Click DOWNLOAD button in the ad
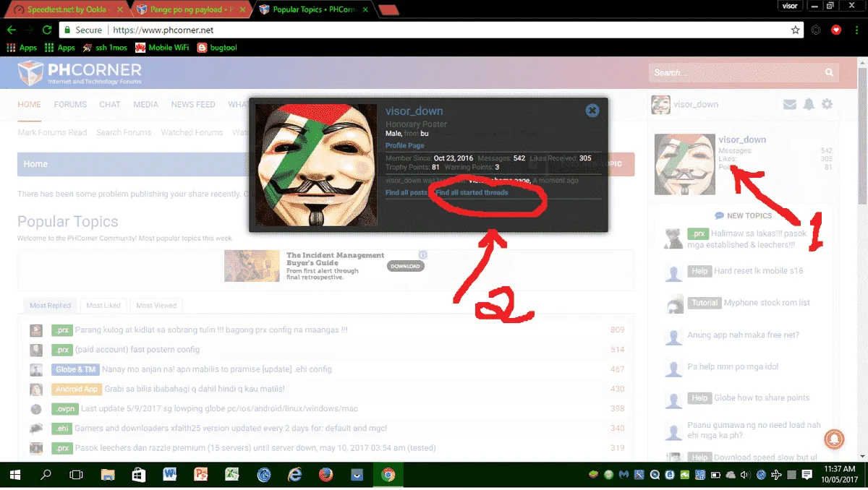Image resolution: width=868 pixels, height=490 pixels. (x=405, y=266)
